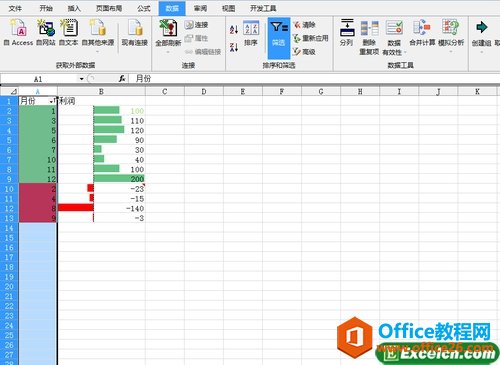Click the From Access (自 Access) icon

(18, 32)
